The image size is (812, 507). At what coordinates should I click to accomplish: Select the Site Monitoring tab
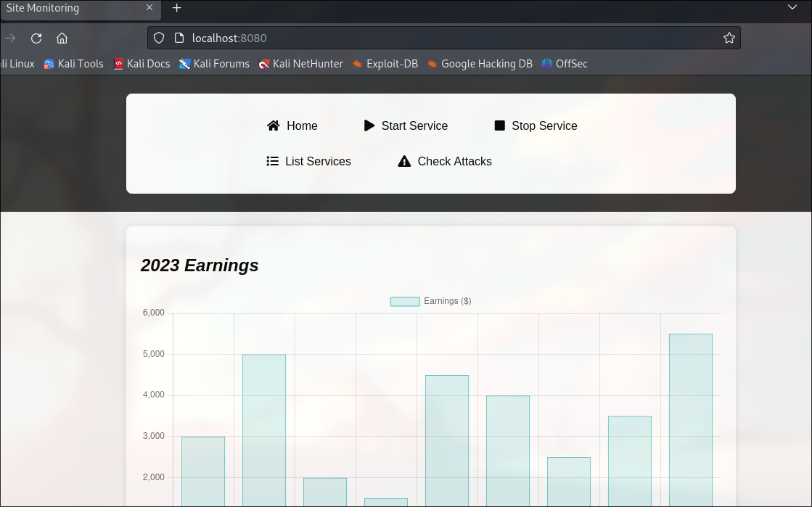(x=65, y=8)
